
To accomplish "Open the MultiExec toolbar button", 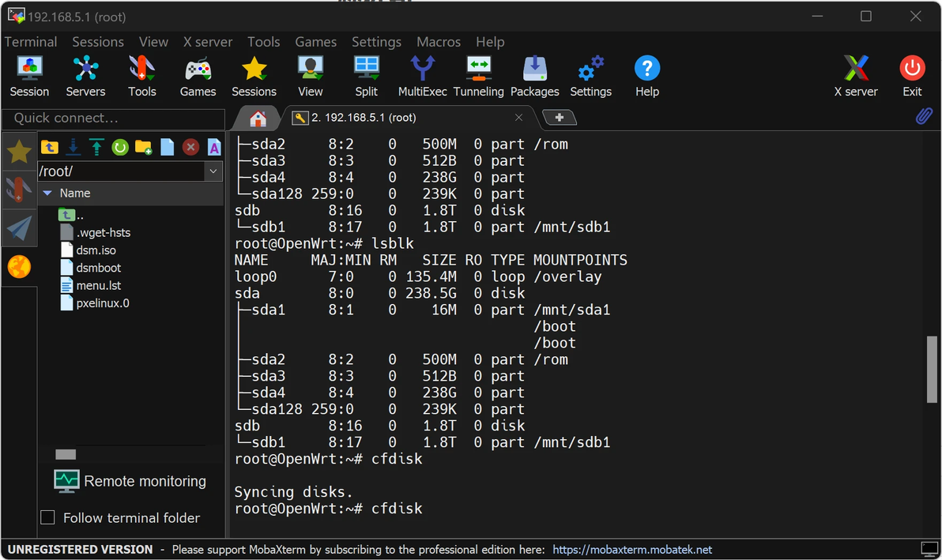I will point(422,77).
